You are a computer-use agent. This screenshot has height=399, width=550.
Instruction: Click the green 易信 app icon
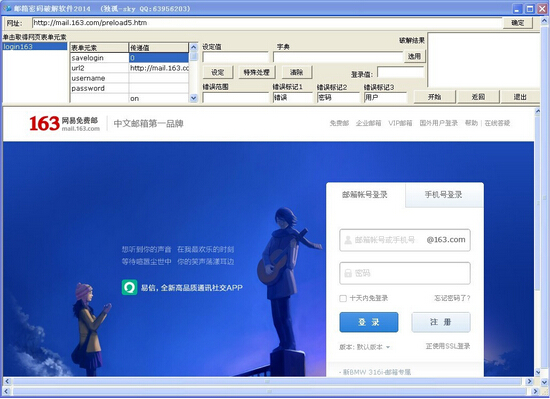coord(129,288)
